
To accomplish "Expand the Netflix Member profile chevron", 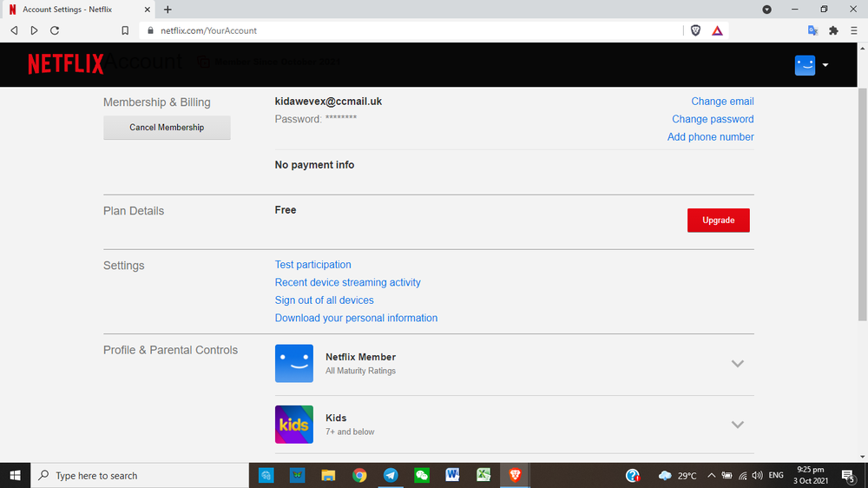I will [737, 364].
